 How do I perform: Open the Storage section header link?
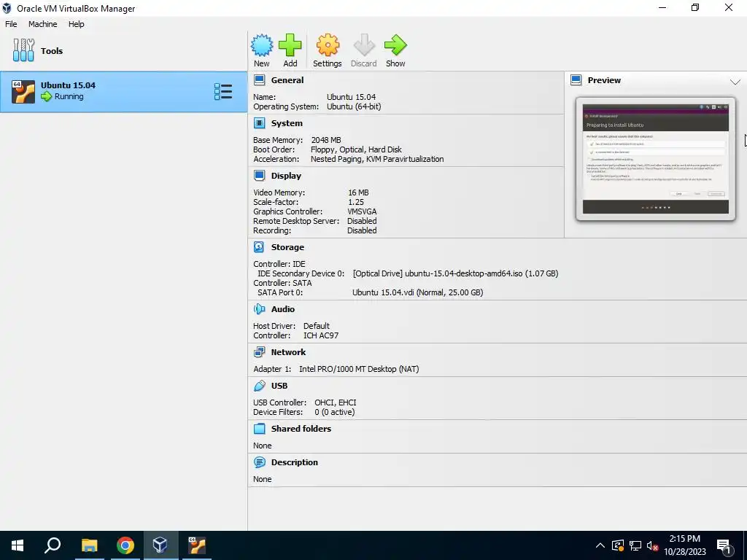click(x=287, y=247)
